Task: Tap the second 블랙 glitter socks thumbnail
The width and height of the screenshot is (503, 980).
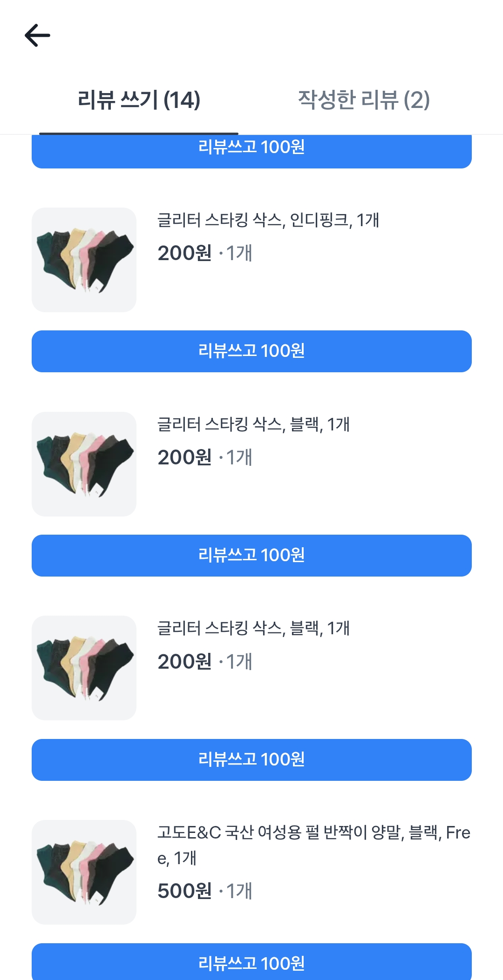Action: click(x=84, y=668)
